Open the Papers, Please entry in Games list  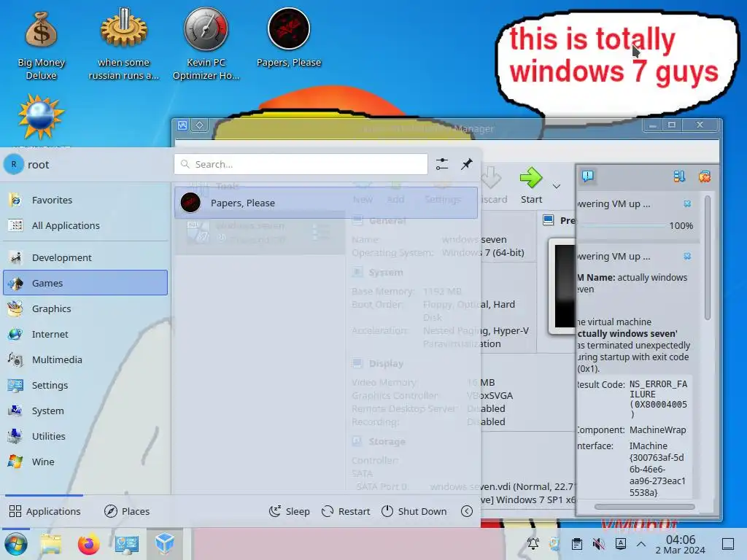pos(326,203)
